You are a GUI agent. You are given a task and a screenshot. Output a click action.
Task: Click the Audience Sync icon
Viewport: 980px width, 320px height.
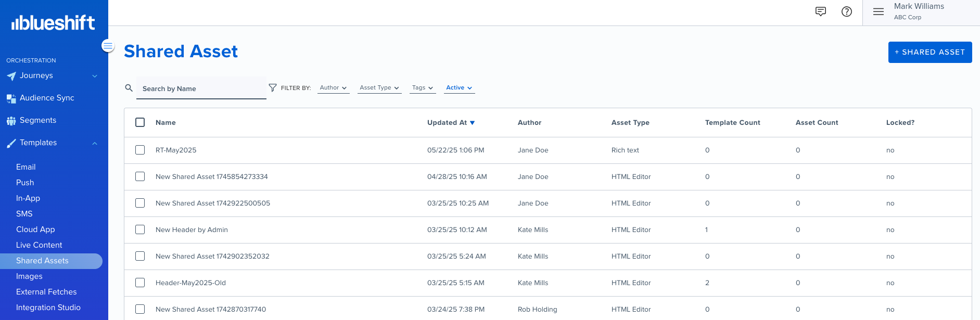pyautogui.click(x=11, y=98)
